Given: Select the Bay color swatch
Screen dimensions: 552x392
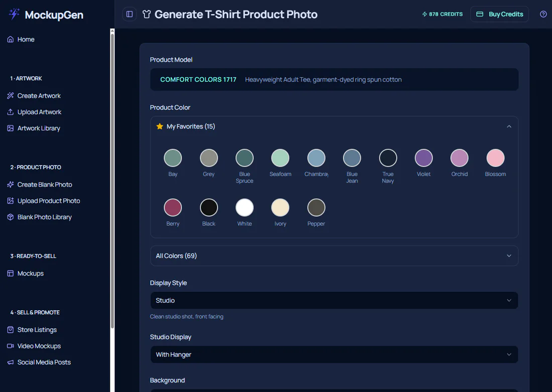Looking at the screenshot, I should pos(173,158).
